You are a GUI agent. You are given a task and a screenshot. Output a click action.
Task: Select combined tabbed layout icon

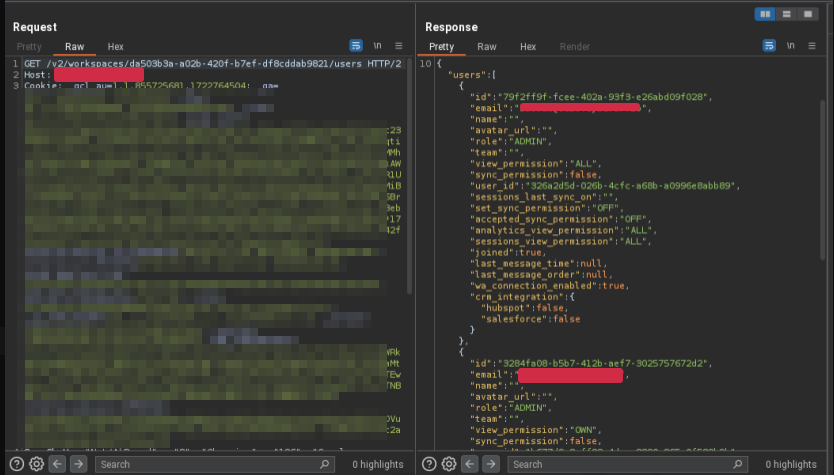click(808, 14)
